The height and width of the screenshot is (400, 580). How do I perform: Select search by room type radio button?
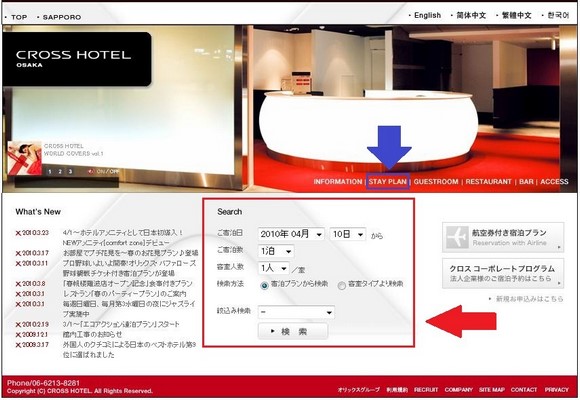pos(342,285)
